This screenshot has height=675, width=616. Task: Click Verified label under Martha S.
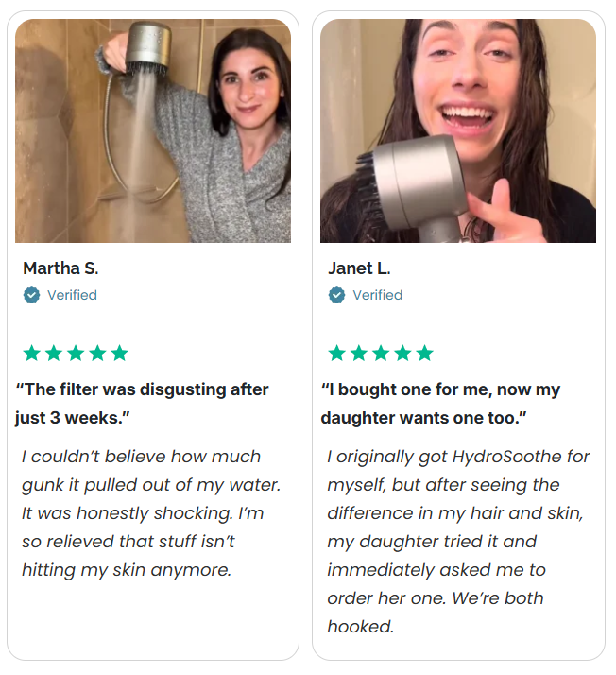[x=72, y=295]
